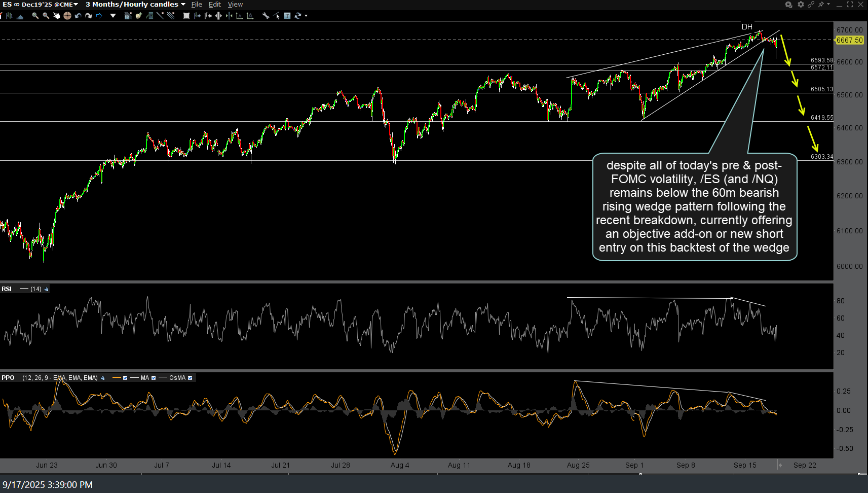868x493 pixels.
Task: Toggle the PPO line visibility checkbox
Action: pyautogui.click(x=125, y=378)
